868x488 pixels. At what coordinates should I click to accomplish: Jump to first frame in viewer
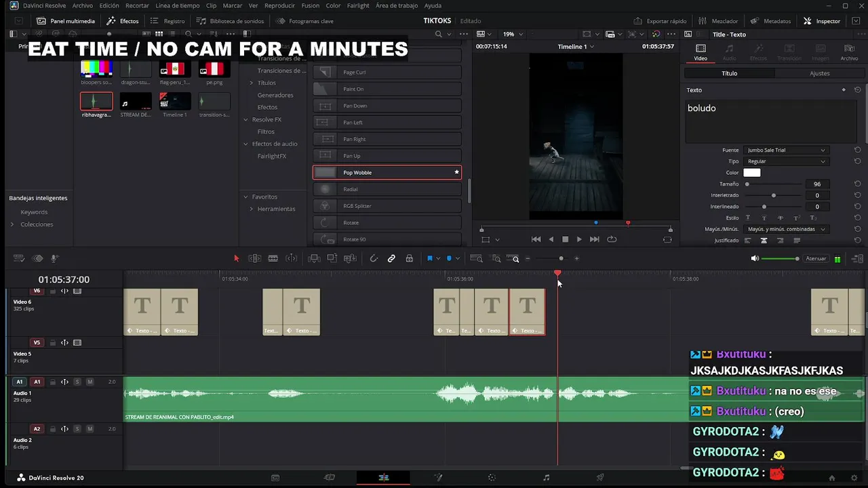(536, 239)
